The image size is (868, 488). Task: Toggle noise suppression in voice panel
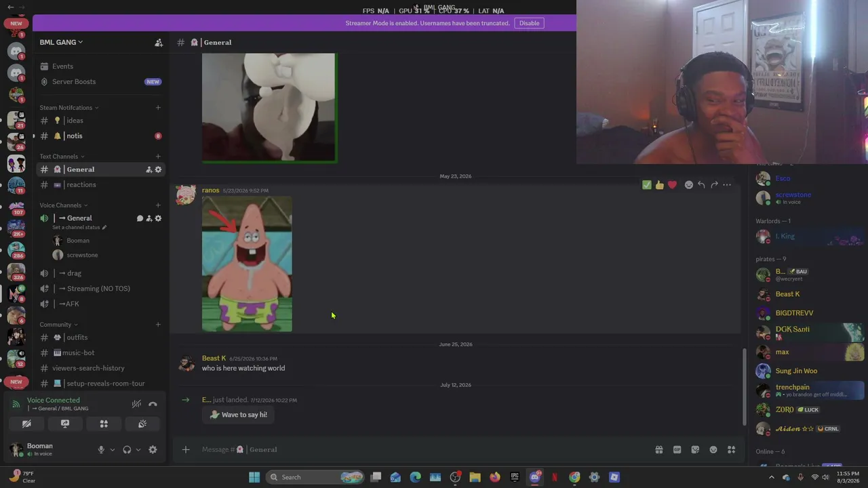click(x=136, y=404)
